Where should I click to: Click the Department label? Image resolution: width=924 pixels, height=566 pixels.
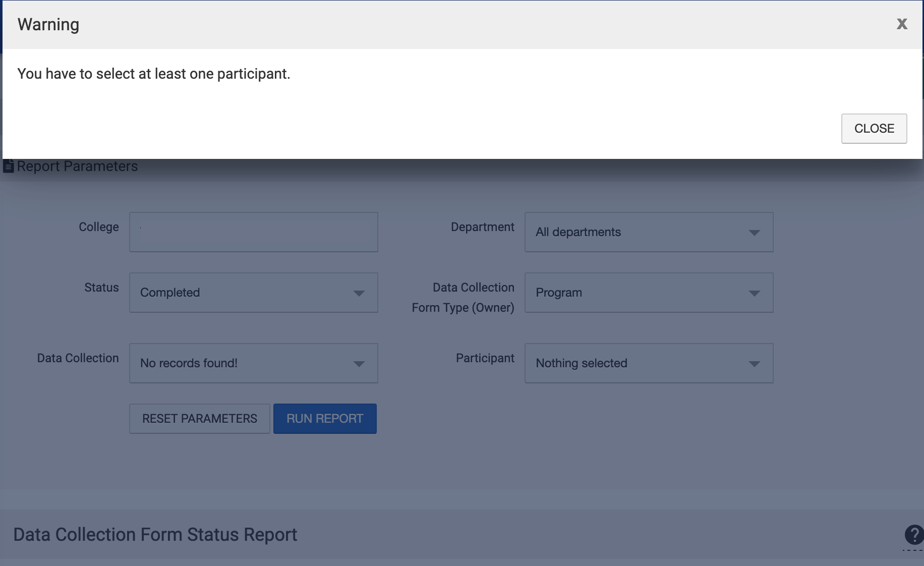[x=483, y=227]
